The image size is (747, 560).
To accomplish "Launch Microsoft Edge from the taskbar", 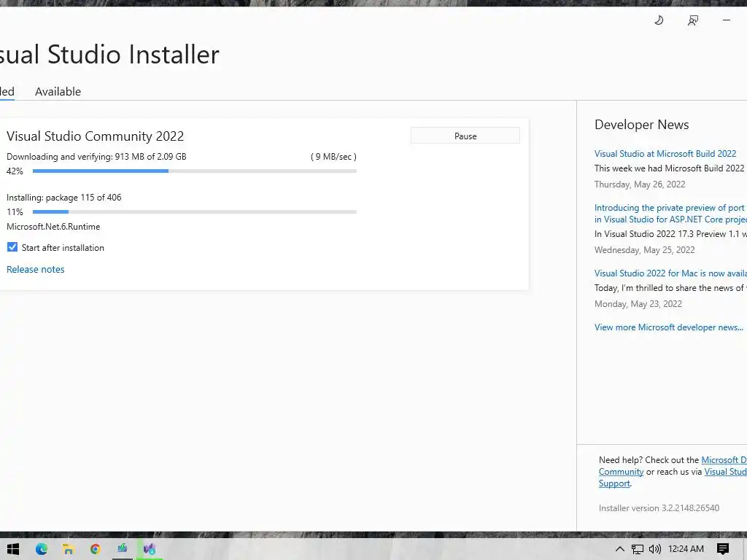I will coord(42,549).
